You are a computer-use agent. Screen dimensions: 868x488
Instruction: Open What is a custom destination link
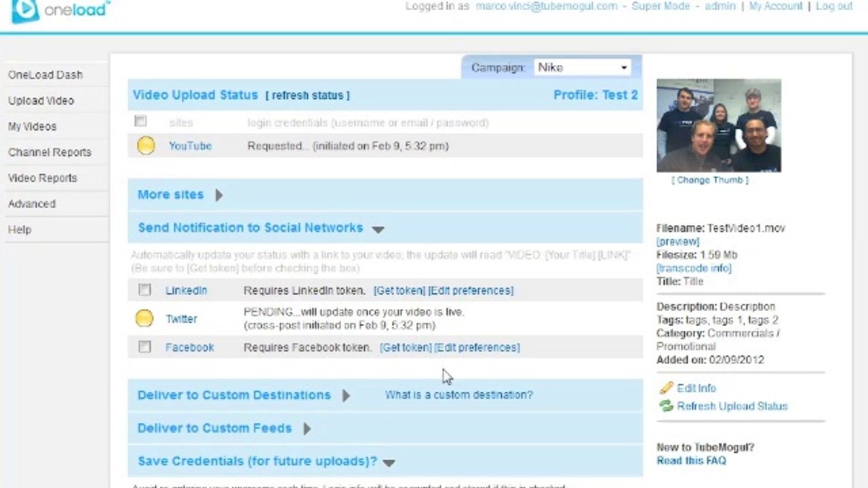tap(459, 394)
